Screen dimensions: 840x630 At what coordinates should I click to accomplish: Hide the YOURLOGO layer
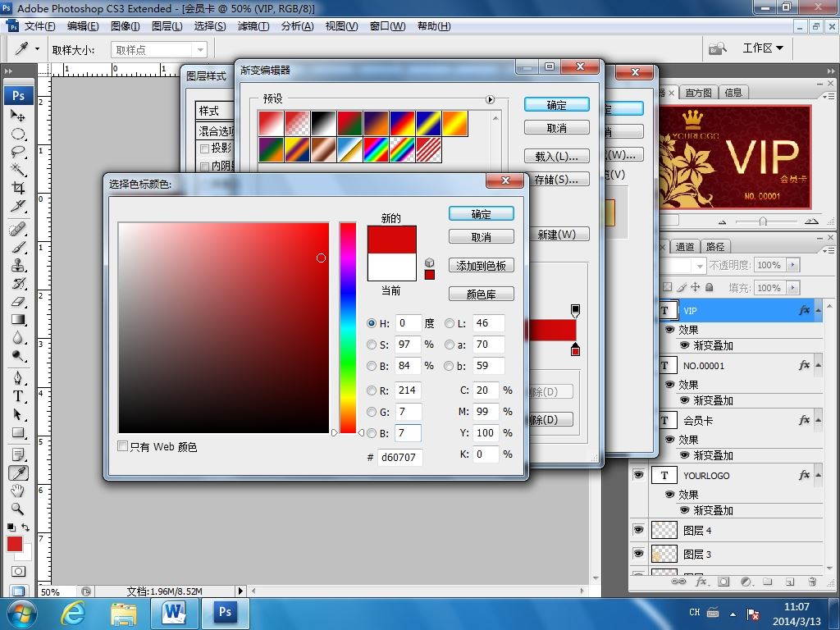[x=638, y=475]
